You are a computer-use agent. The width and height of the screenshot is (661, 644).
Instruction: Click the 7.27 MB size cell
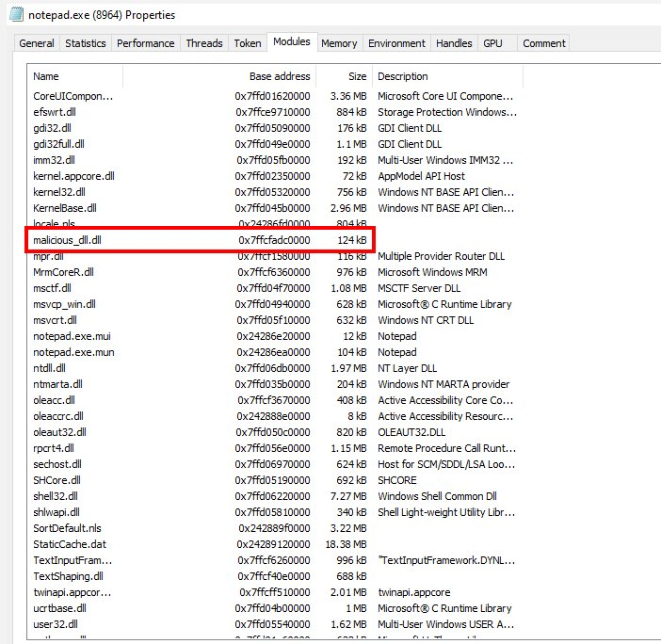[348, 496]
